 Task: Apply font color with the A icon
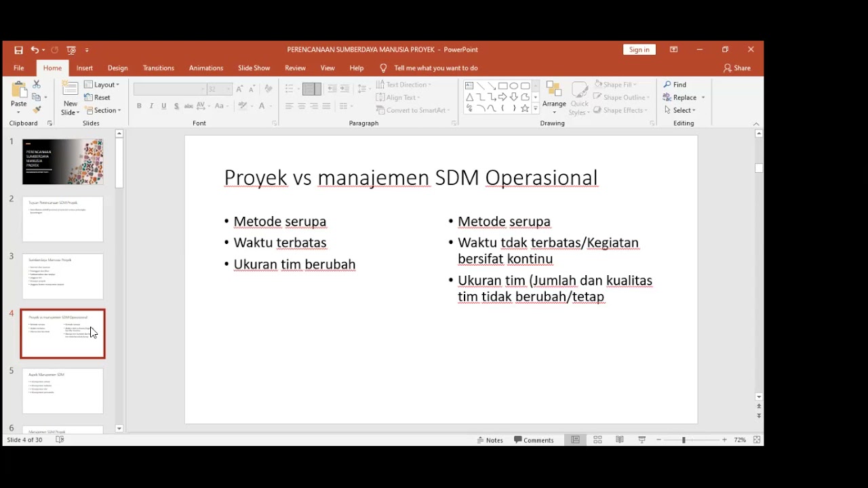point(262,106)
